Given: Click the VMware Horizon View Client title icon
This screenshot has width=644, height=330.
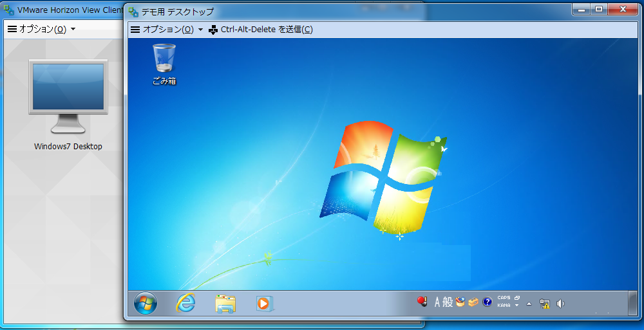Looking at the screenshot, I should (9, 10).
